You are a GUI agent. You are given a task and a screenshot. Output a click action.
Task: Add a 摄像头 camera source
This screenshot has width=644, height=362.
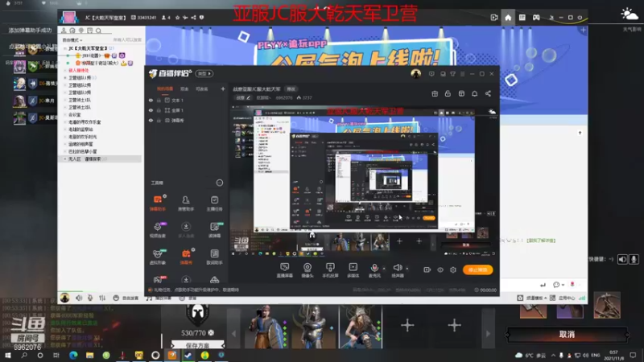pos(308,270)
